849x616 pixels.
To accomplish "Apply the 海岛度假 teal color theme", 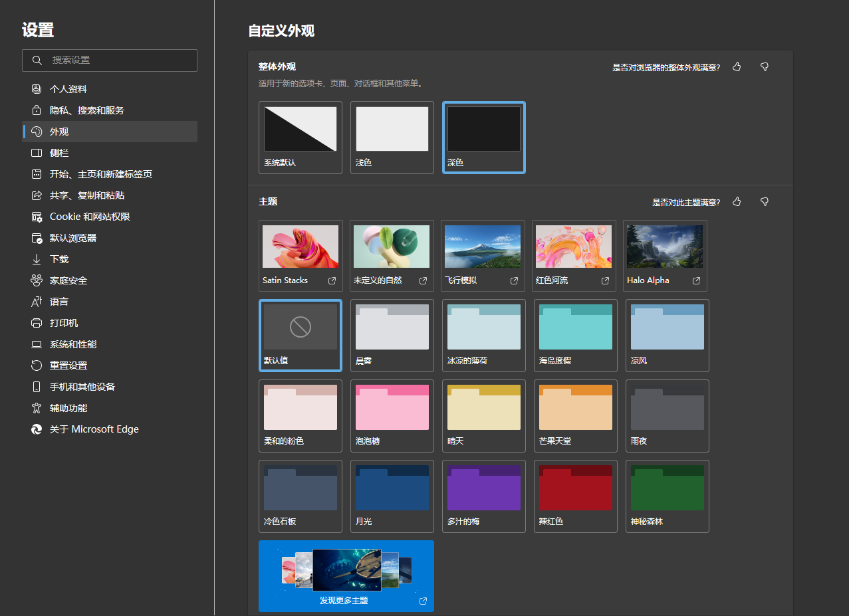I will pos(575,336).
